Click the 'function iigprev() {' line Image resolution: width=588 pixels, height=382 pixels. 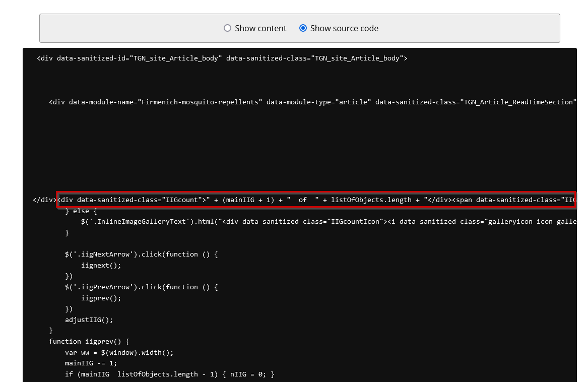[x=89, y=342]
